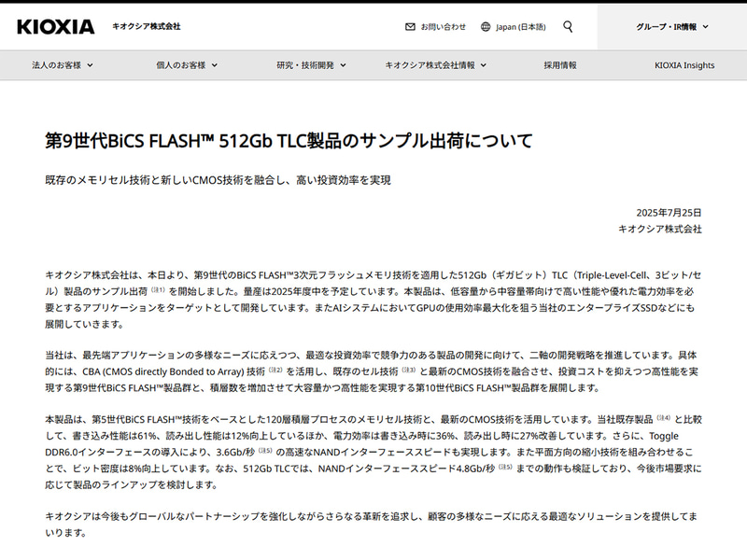The width and height of the screenshot is (747, 560).
Task: Click chevron beside 個人のお客様
Action: pos(215,65)
